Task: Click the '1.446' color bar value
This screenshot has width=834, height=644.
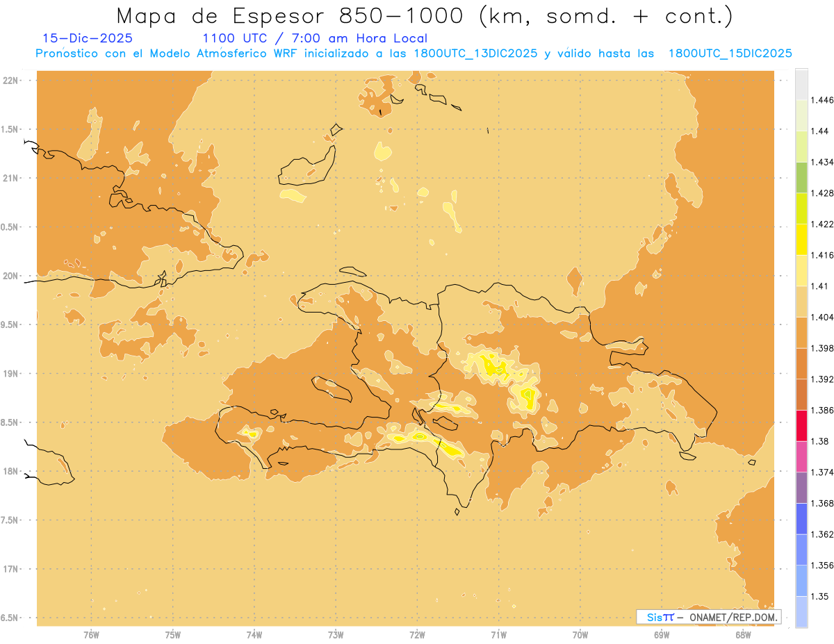Action: click(822, 100)
